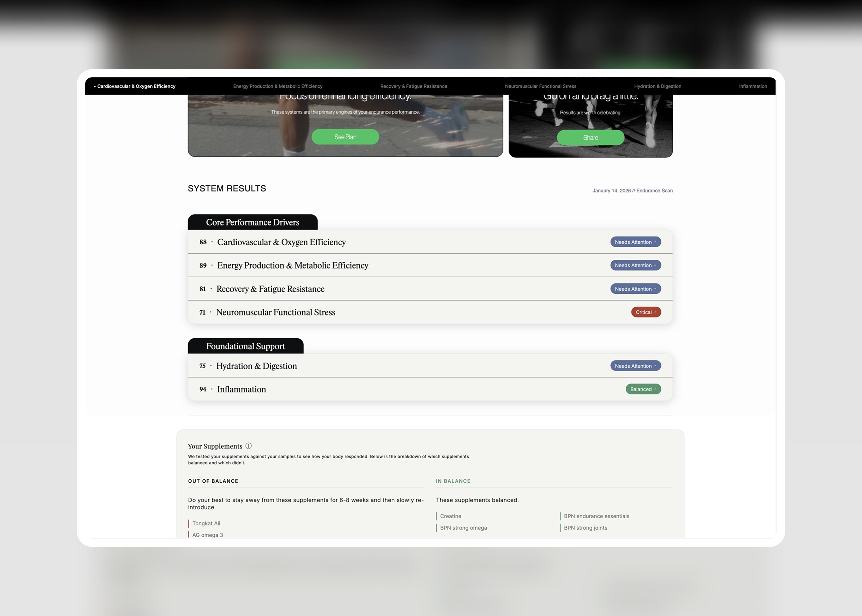Image resolution: width=862 pixels, height=616 pixels.
Task: Open Neuromuscular Functional Stress nav tab
Action: click(x=540, y=86)
